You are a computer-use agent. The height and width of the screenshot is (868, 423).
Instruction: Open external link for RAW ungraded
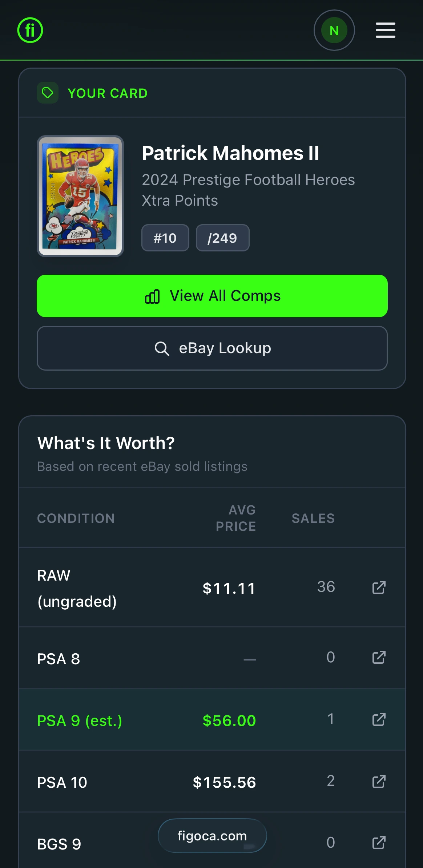[379, 588]
